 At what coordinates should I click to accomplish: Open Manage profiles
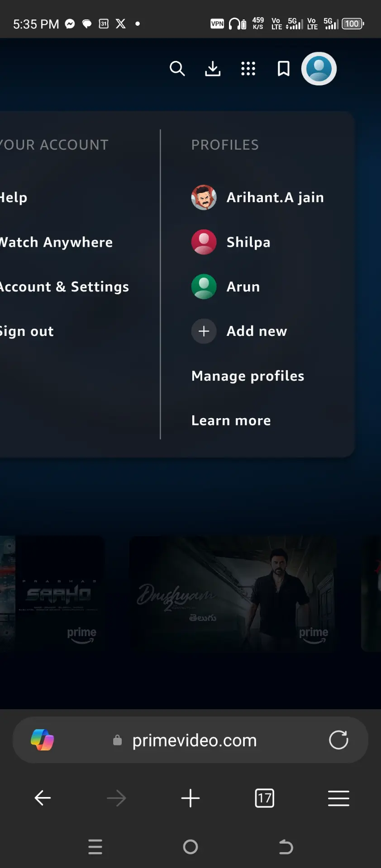248,376
